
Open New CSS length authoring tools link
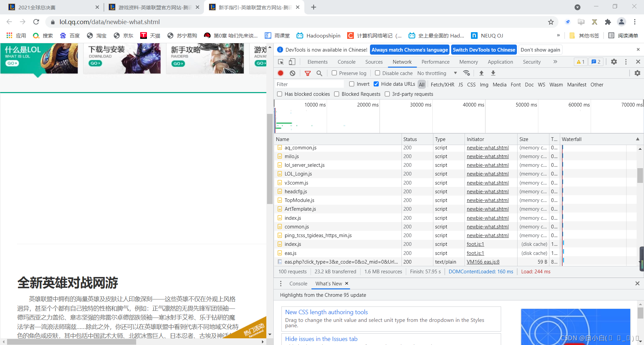(326, 312)
